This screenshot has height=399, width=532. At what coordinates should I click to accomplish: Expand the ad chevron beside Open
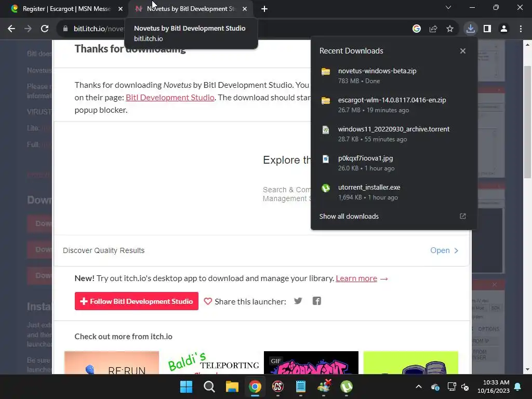click(456, 250)
